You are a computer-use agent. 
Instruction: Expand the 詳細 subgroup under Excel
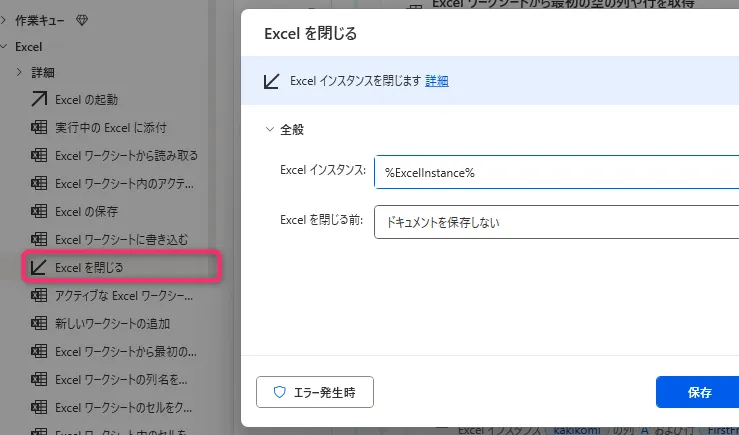[20, 72]
